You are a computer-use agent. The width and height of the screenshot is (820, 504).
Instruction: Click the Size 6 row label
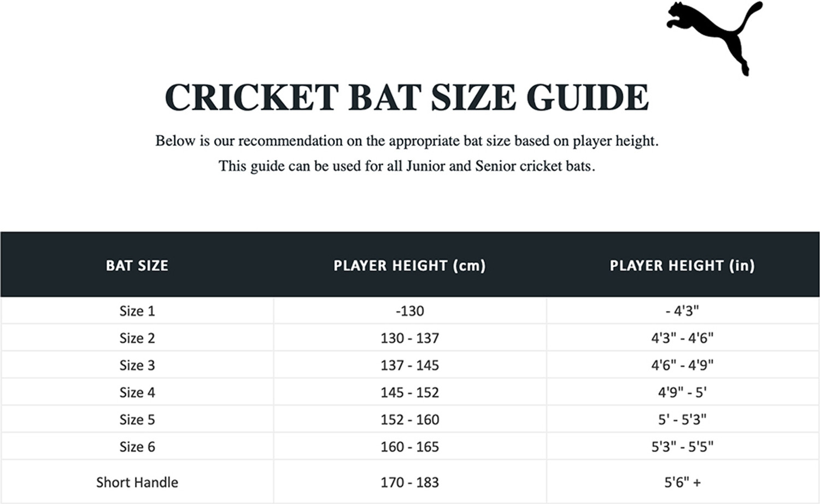tap(137, 447)
